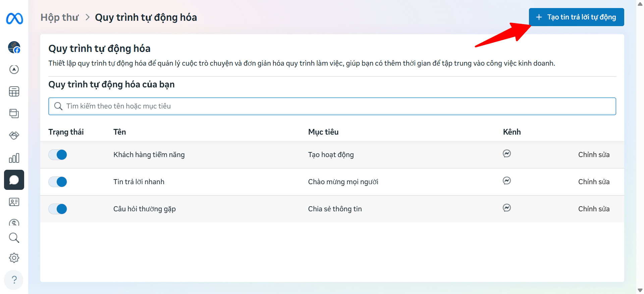Screen dimensions: 644x294
Task: Disable the Tin trả lời nhanh switch
Action: [x=58, y=182]
